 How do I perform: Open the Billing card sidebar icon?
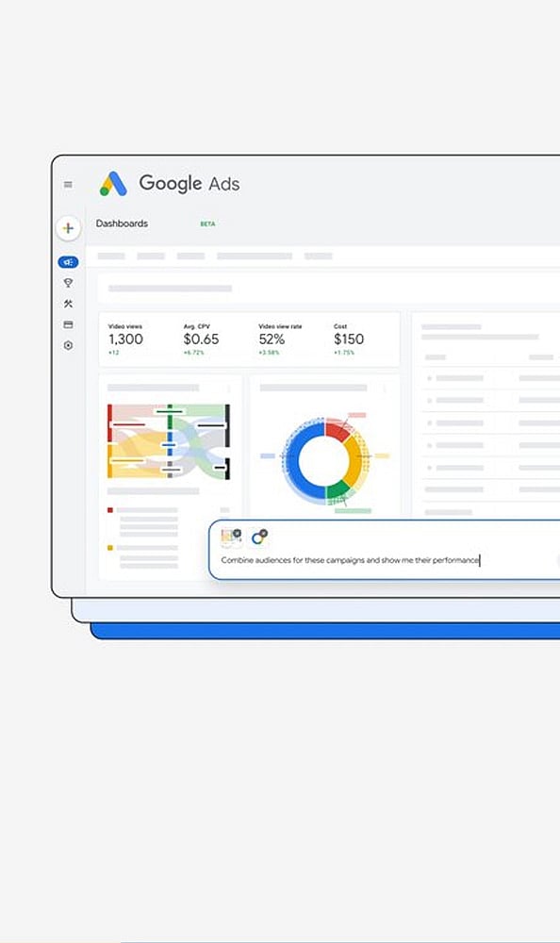(68, 324)
